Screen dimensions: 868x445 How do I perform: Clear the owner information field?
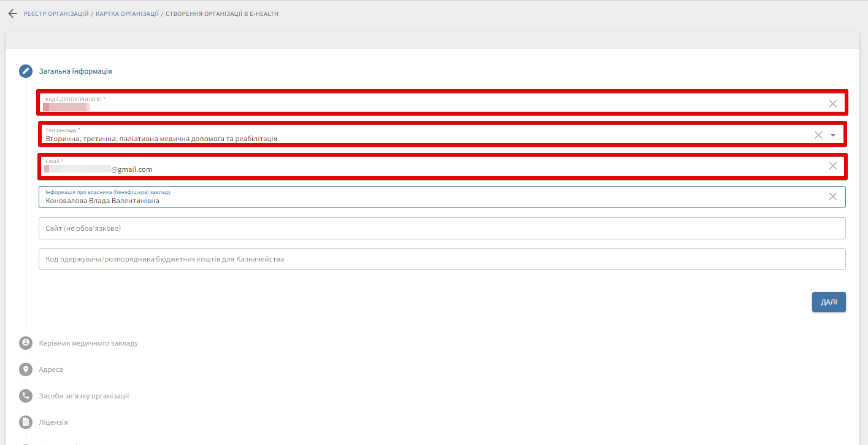[x=832, y=196]
